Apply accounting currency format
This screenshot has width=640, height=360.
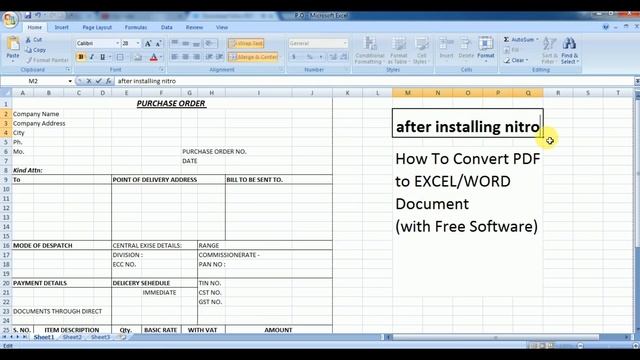pyautogui.click(x=293, y=57)
